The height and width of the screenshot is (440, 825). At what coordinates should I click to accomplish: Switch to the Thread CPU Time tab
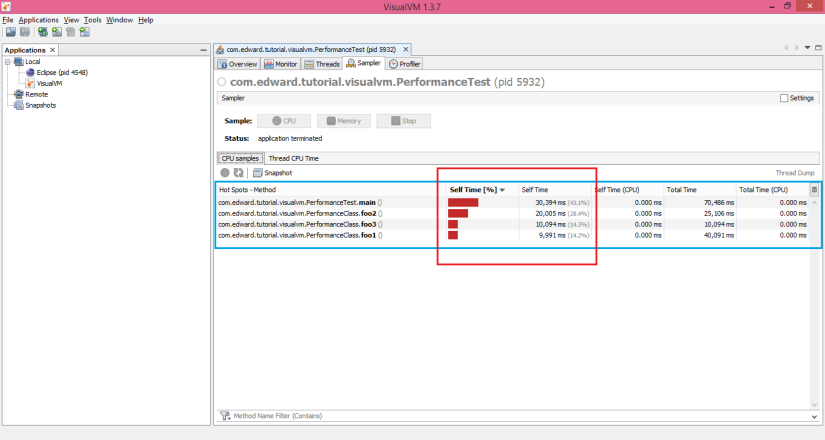pyautogui.click(x=294, y=158)
